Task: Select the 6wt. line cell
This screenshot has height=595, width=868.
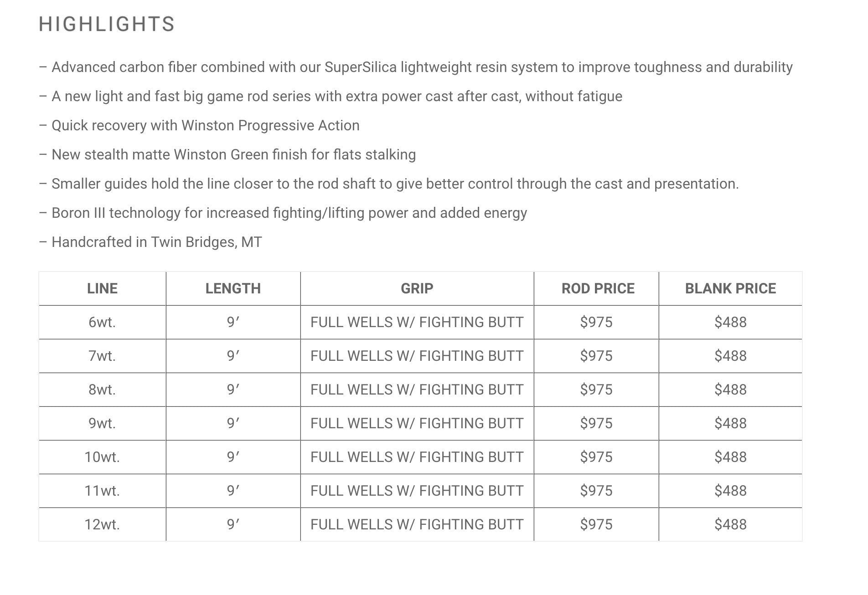Action: 102,322
